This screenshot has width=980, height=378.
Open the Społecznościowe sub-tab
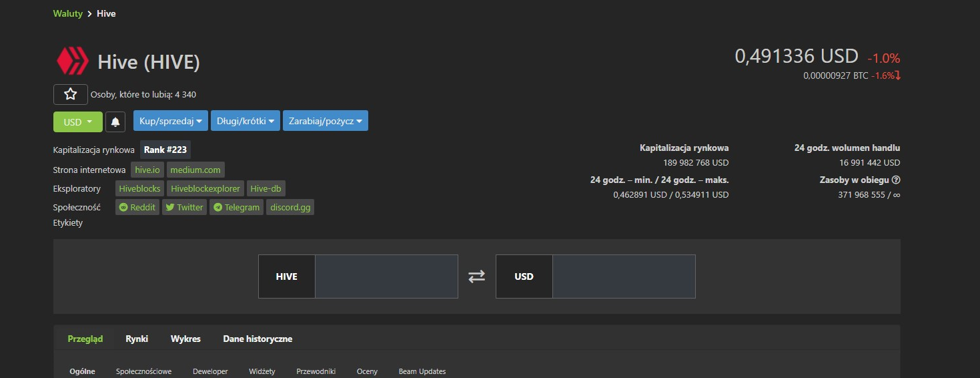pyautogui.click(x=143, y=371)
